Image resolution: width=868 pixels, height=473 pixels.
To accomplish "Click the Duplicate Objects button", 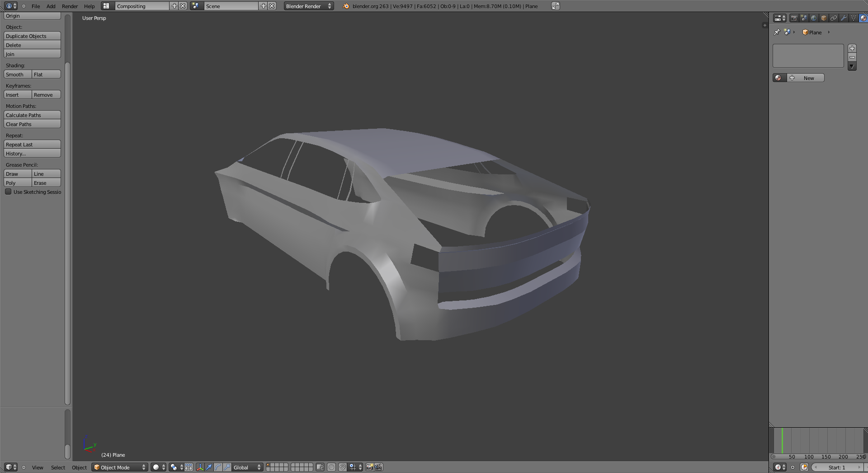I will 32,36.
